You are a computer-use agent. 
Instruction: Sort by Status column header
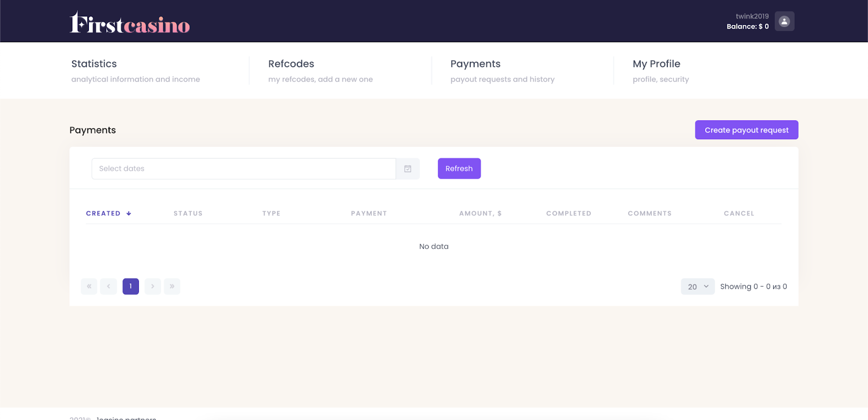coord(188,214)
